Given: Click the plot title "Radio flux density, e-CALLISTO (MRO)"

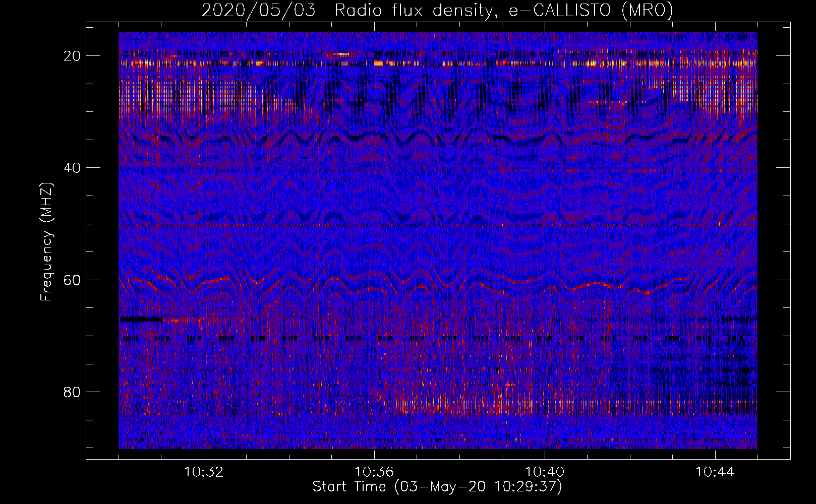Looking at the screenshot, I should pyautogui.click(x=504, y=11).
